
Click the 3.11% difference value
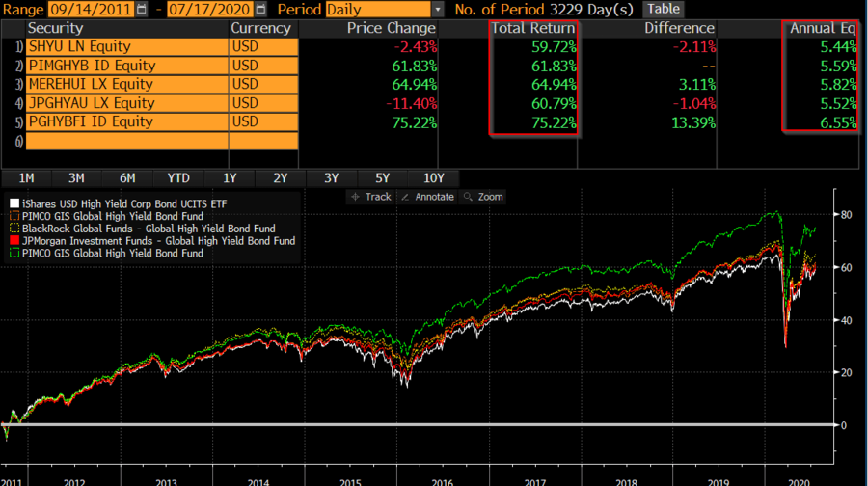697,85
